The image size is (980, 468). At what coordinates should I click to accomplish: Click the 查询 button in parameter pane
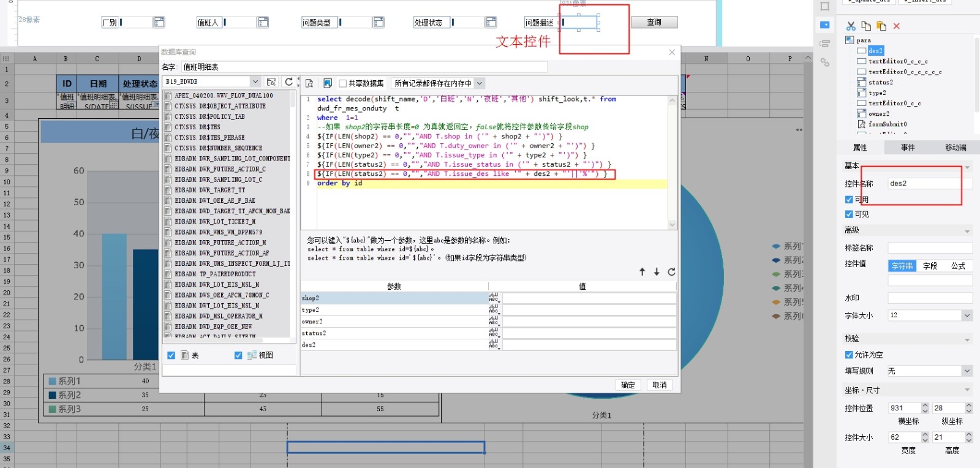click(654, 22)
